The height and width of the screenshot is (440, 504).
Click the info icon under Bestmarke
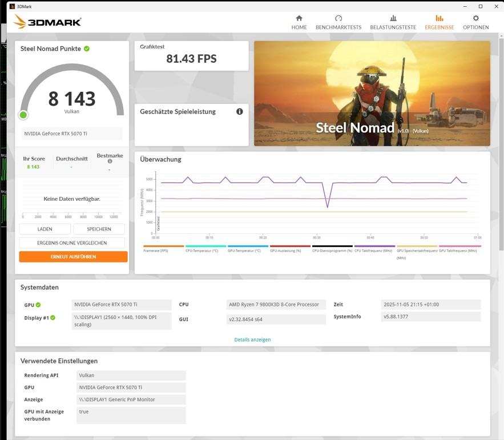click(110, 162)
